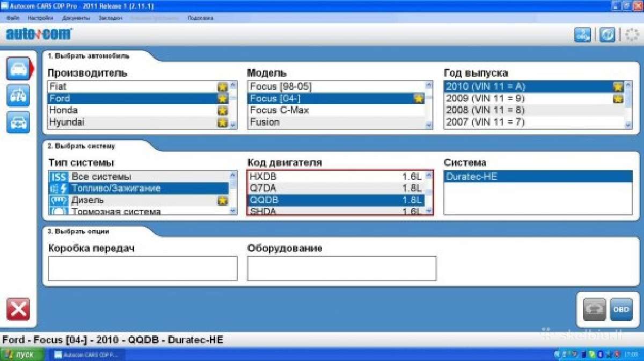Click the ignition icon beside Топливо/Зажигание
The width and height of the screenshot is (644, 361).
click(58, 189)
